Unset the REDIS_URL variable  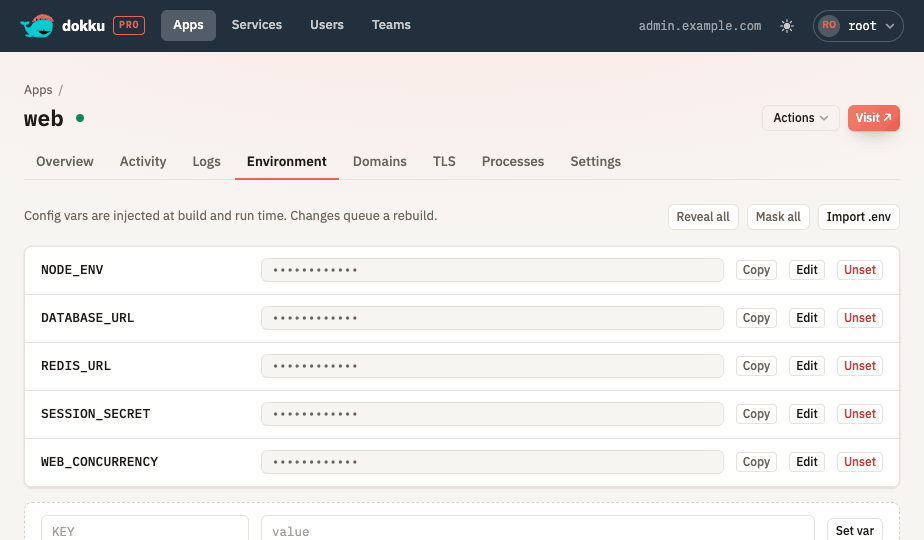[x=860, y=366]
